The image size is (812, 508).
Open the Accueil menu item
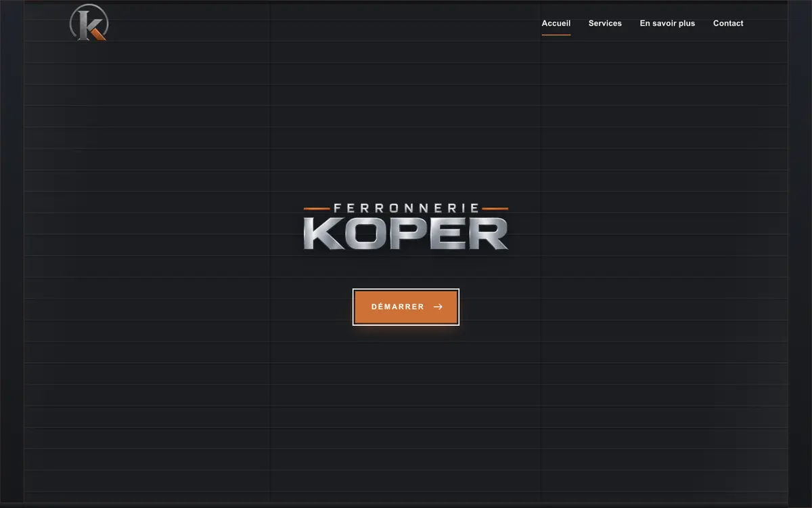coord(556,23)
